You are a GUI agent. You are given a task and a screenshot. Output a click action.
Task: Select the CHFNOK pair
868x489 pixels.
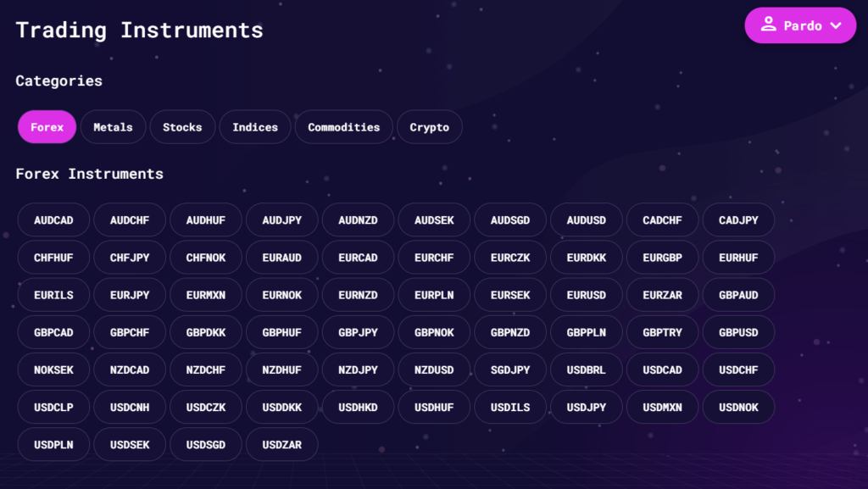pos(205,257)
